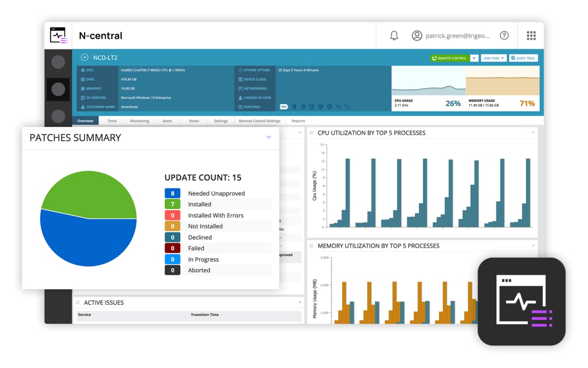Open the Remote Control dropdown arrow

pos(474,58)
